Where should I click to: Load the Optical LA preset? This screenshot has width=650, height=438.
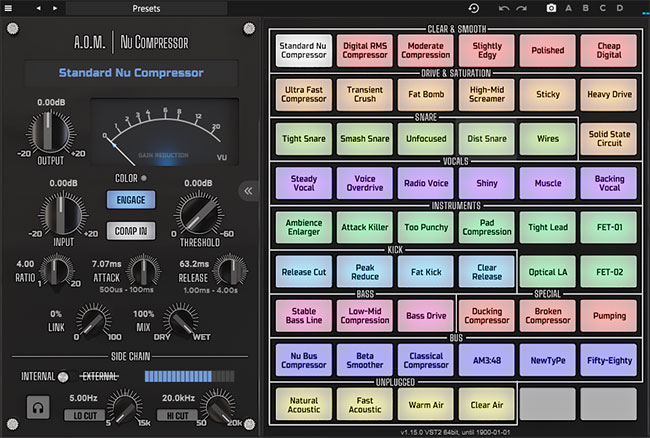548,272
